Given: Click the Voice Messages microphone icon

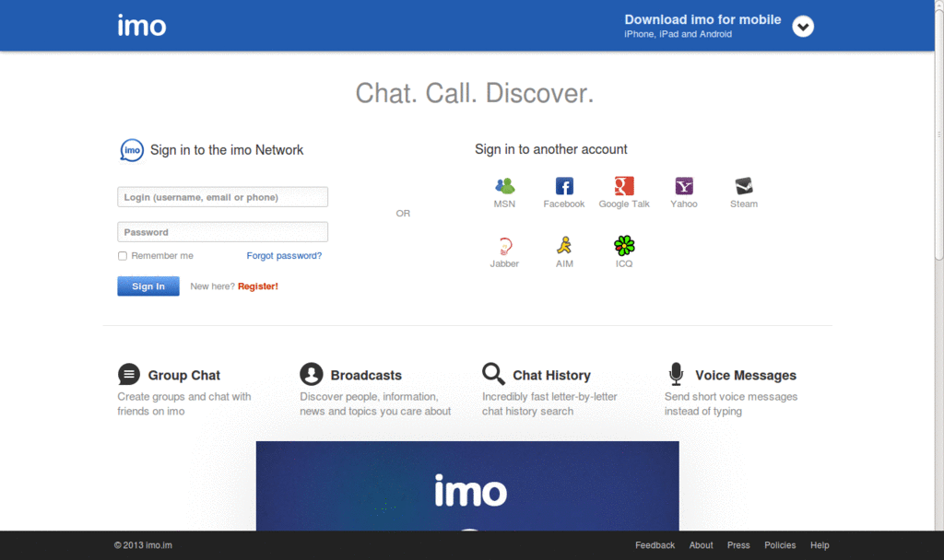Looking at the screenshot, I should click(676, 374).
